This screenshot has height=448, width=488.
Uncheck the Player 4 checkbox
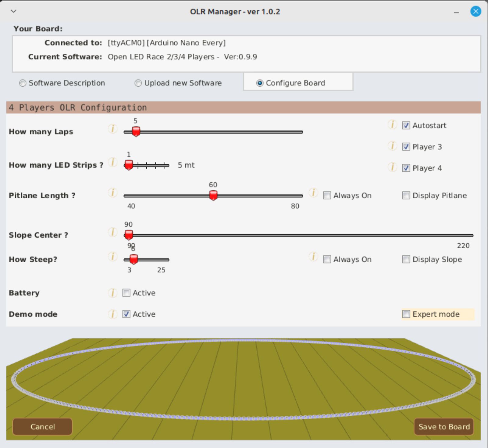click(x=406, y=168)
